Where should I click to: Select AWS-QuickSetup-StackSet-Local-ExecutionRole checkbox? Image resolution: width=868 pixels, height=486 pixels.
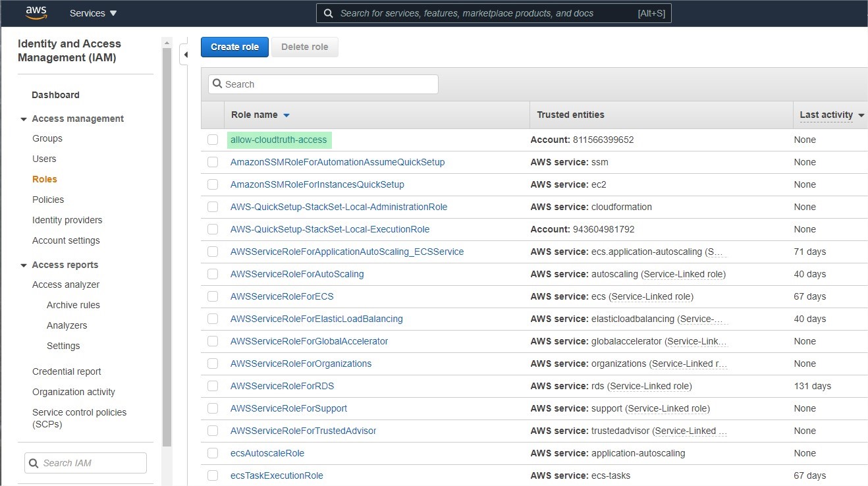[213, 229]
